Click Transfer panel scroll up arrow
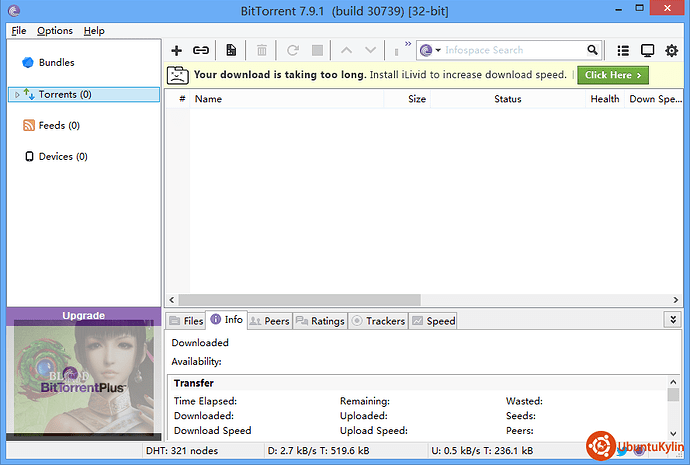The image size is (690, 465). pos(673,382)
